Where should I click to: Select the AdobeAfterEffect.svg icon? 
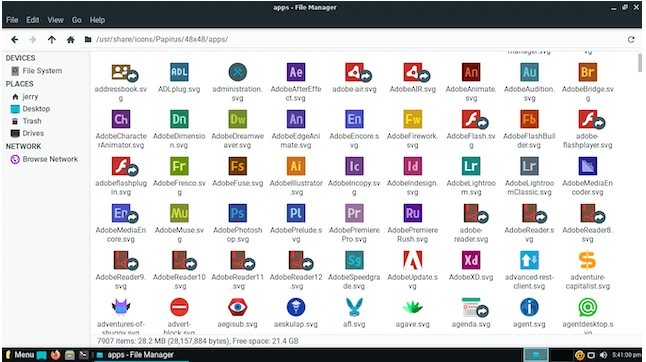[296, 72]
